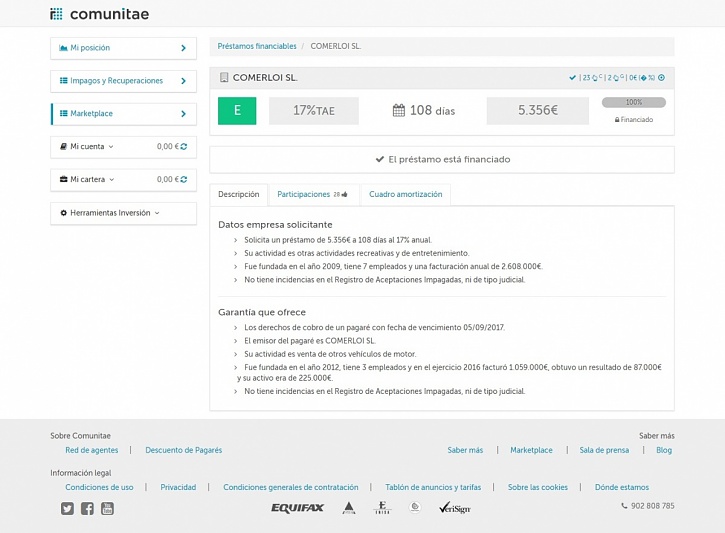Click the plus circle icon in loan header

pos(661,78)
